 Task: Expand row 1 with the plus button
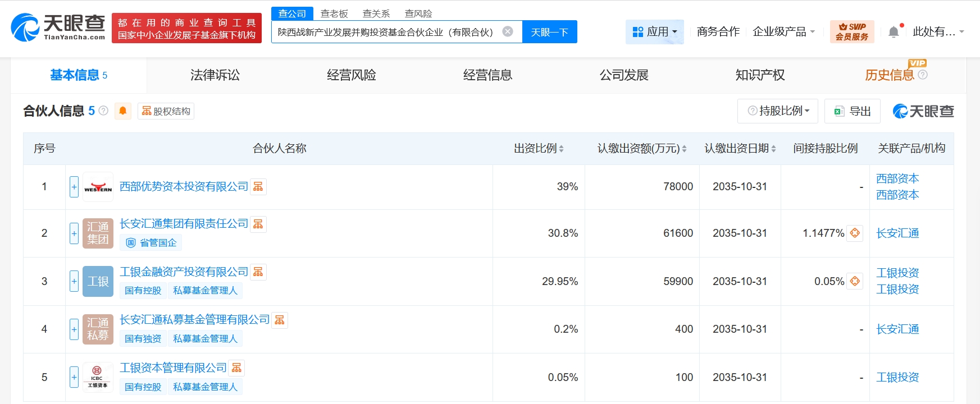(x=74, y=187)
